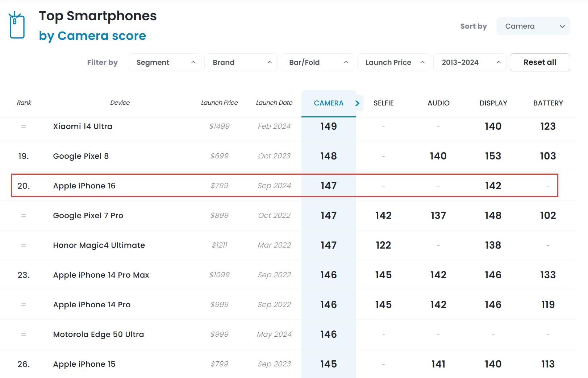
Task: Click Motorola Edge 50 Ultra in the list
Action: pyautogui.click(x=99, y=335)
